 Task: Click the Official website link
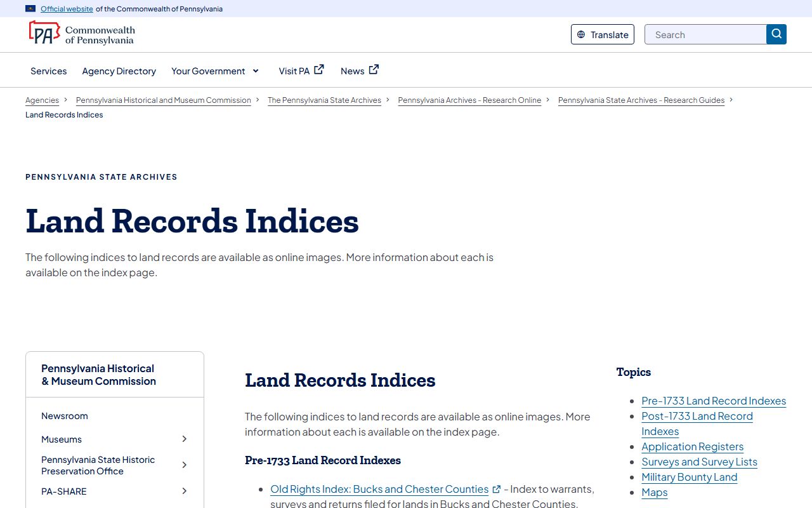[67, 9]
